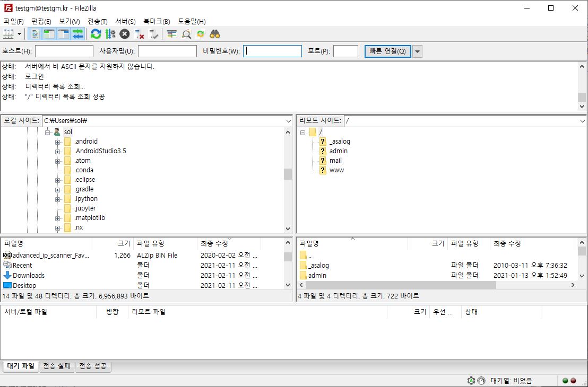Select remote mail folder in tree
Image resolution: width=588 pixels, height=387 pixels.
click(335, 160)
